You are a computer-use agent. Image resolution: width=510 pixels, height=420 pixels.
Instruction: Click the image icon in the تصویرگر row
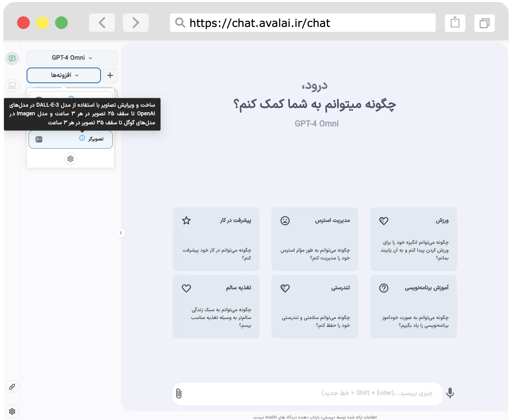(x=39, y=139)
